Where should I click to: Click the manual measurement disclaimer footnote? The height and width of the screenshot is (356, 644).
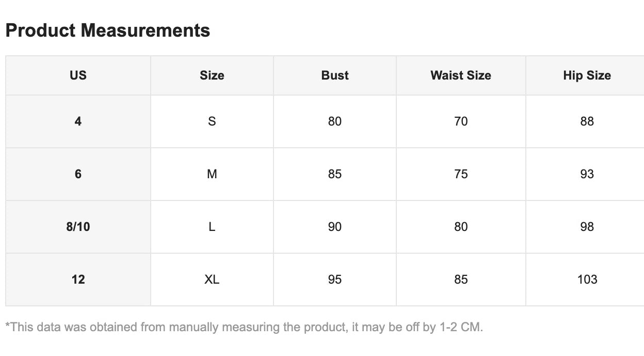pyautogui.click(x=244, y=327)
